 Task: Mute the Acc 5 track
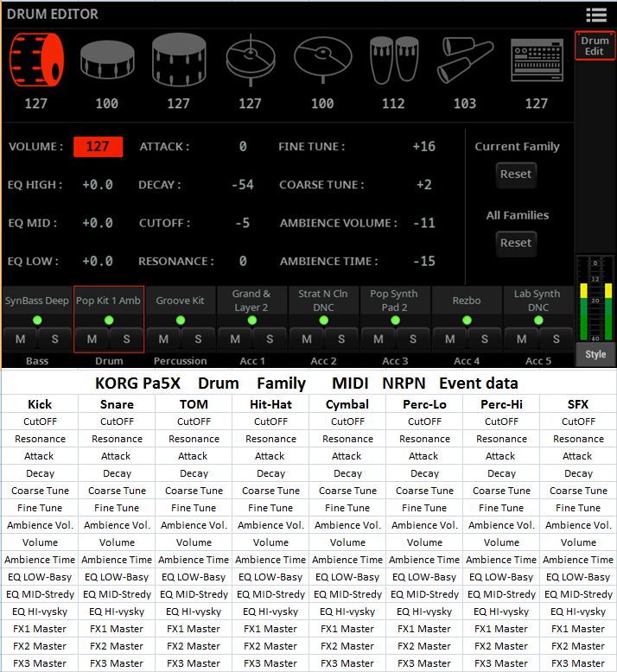click(521, 339)
